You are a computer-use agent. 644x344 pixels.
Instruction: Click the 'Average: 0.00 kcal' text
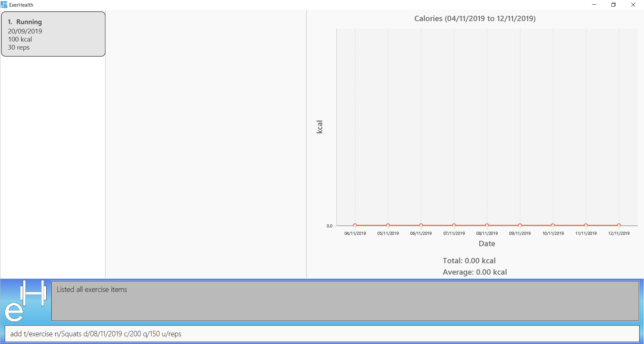tap(475, 272)
